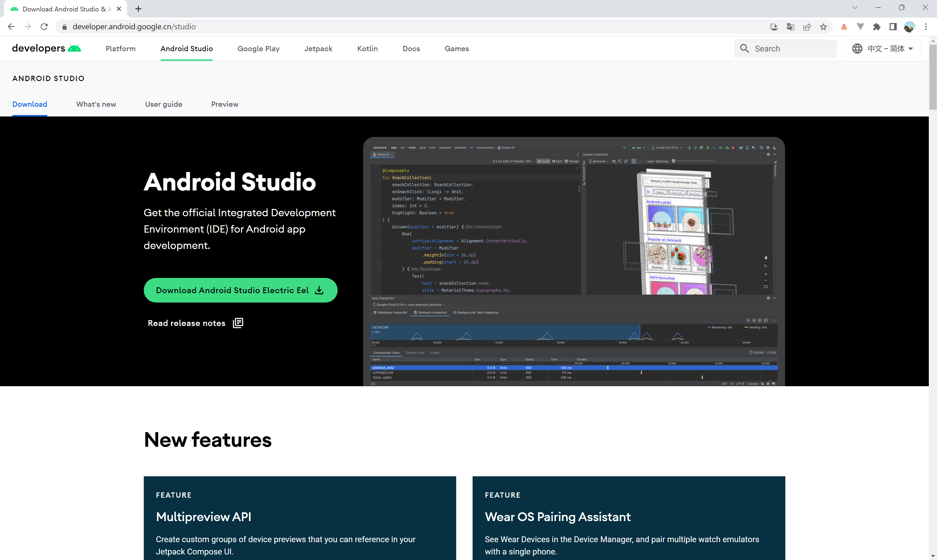Open the Platform menu

tap(120, 48)
